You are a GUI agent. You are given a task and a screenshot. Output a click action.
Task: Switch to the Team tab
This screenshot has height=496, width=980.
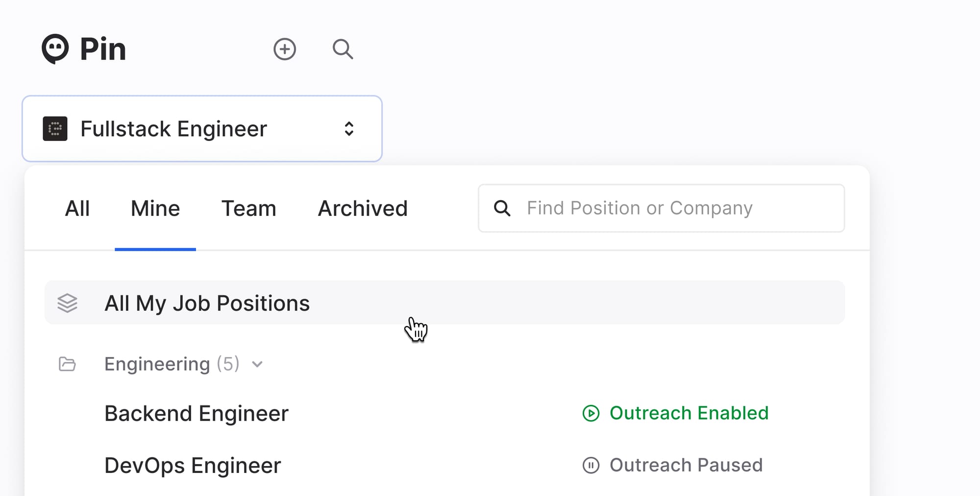click(x=248, y=208)
